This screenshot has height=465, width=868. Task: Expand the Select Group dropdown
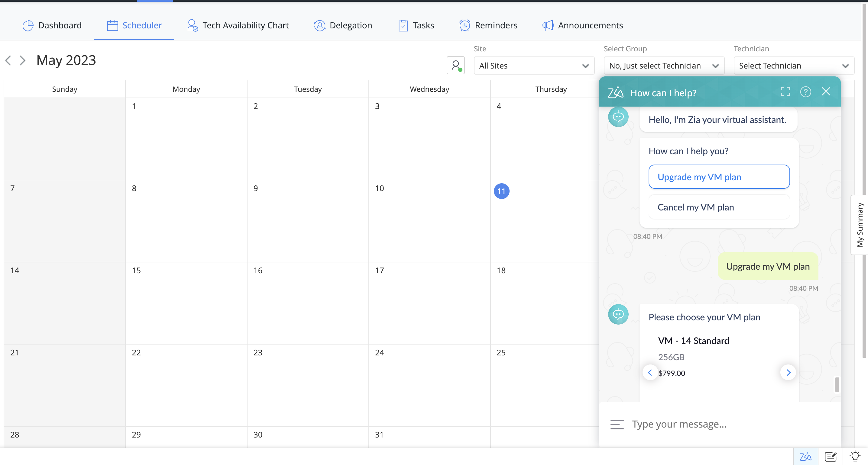664,66
